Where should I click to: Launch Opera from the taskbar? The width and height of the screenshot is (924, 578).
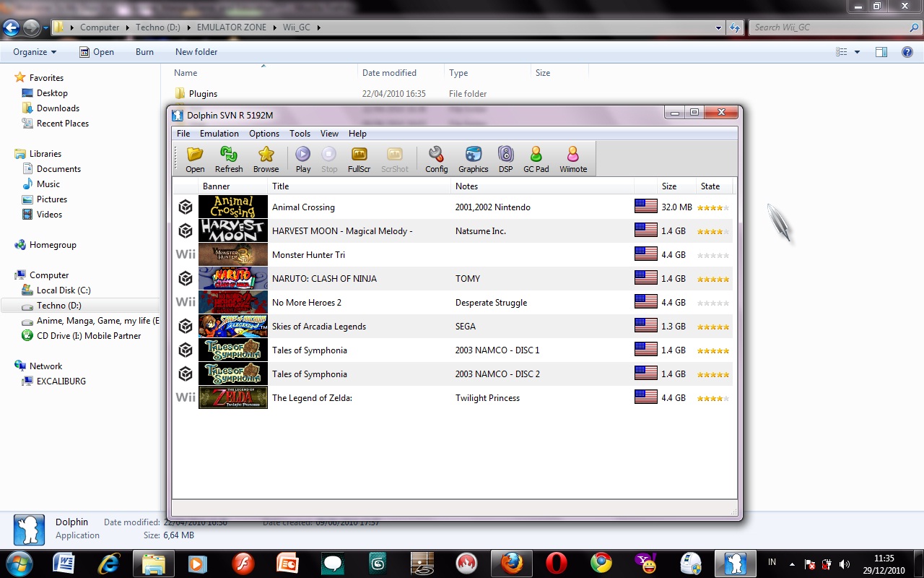pyautogui.click(x=556, y=563)
